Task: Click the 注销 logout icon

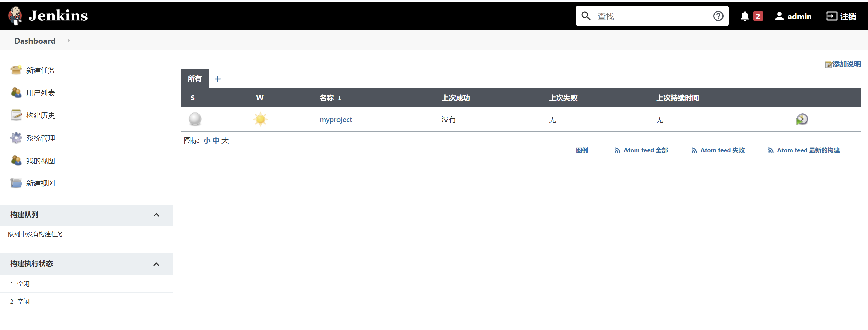Action: click(x=831, y=16)
